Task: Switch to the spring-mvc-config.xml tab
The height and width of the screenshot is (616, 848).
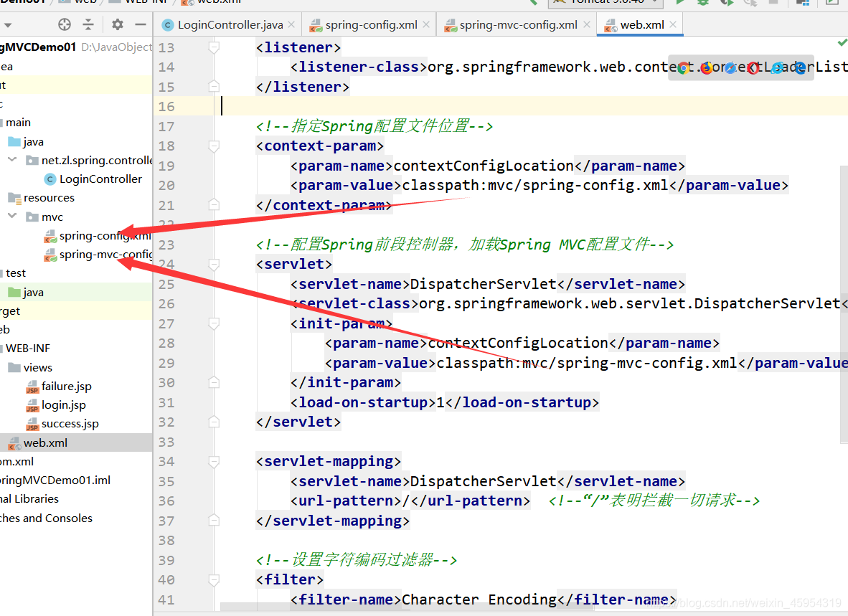Action: tap(518, 25)
